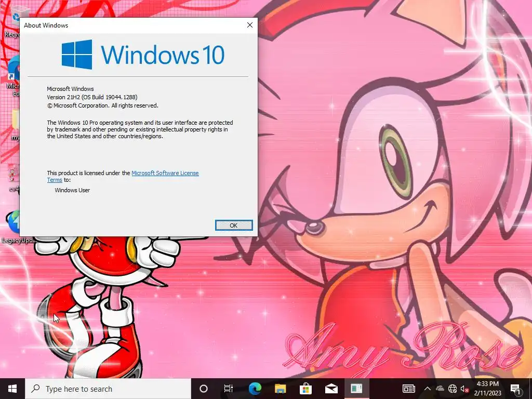Viewport: 532px width, 399px height.
Task: Open Task View
Action: (229, 389)
